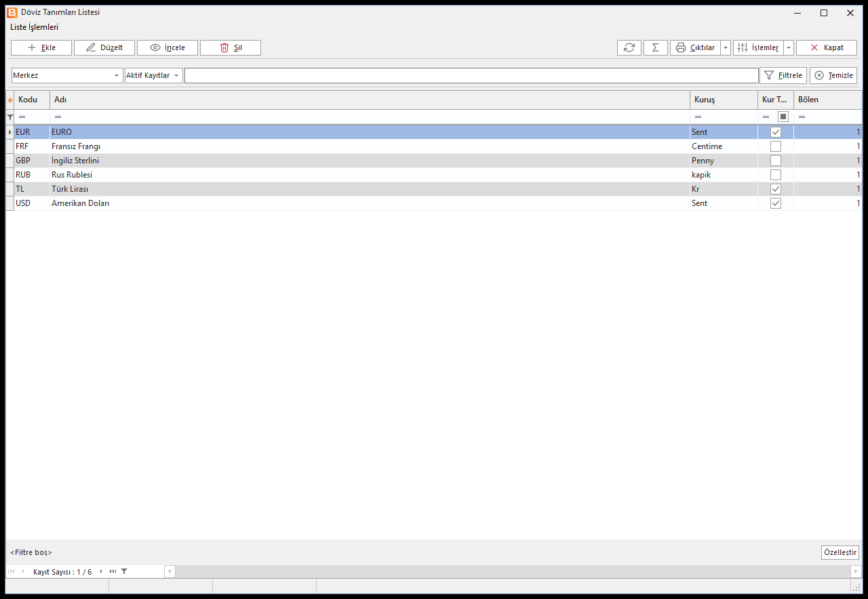Apply the filter with the Filtrele button
This screenshot has width=868, height=599.
(783, 75)
